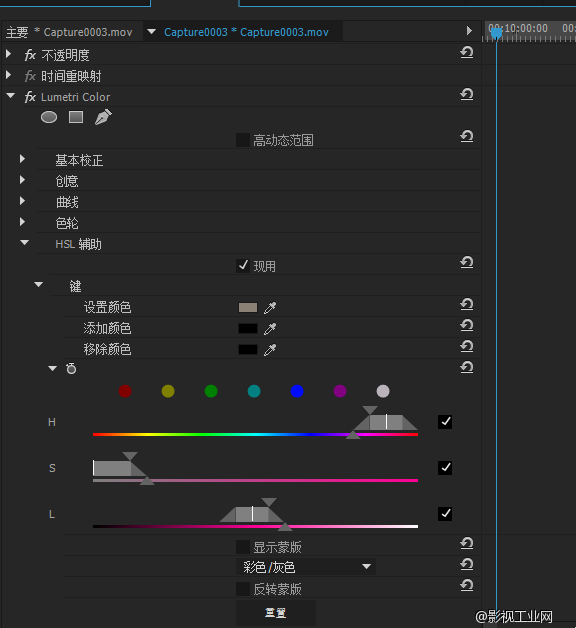Choose the green color preset dot
Viewport: 576px width, 628px height.
click(211, 391)
